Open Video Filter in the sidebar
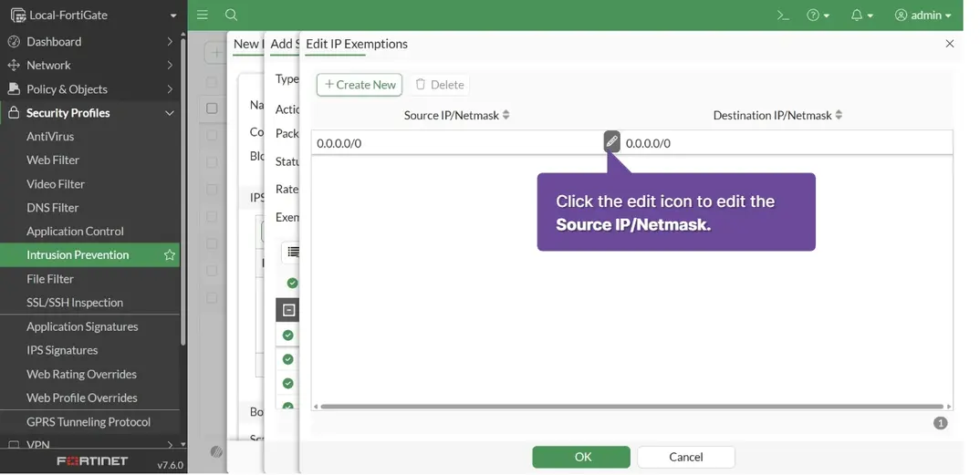 (x=55, y=184)
